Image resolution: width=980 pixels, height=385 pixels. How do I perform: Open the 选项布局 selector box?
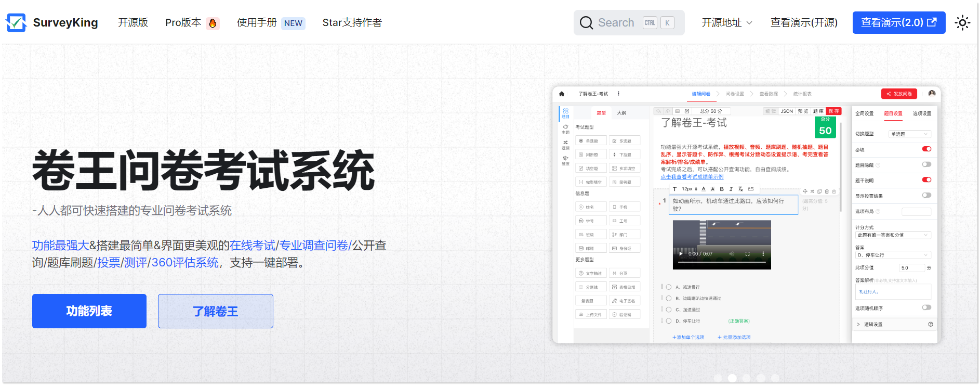click(x=916, y=212)
